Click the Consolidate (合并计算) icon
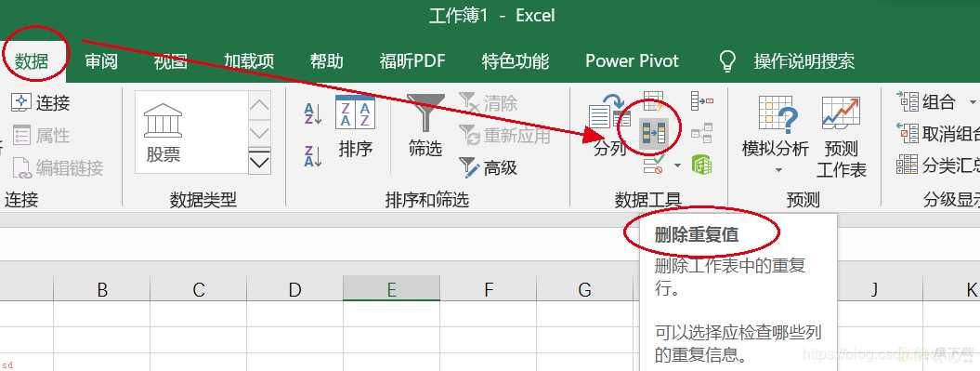Screen dimensions: 980x371 click(702, 100)
